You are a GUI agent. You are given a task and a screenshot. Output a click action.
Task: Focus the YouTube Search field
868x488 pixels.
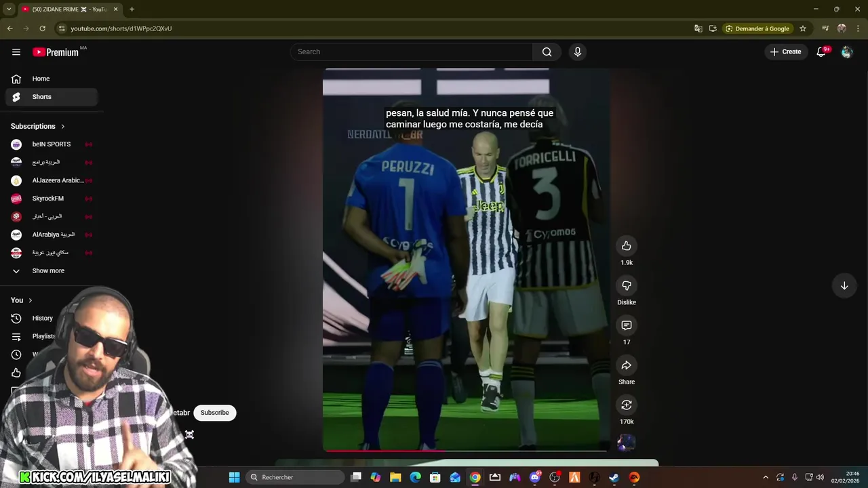click(x=412, y=52)
